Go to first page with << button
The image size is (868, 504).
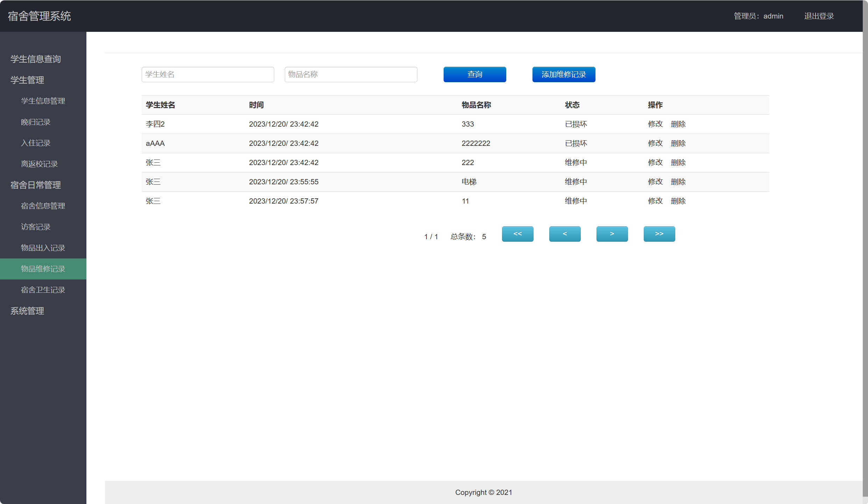(517, 234)
